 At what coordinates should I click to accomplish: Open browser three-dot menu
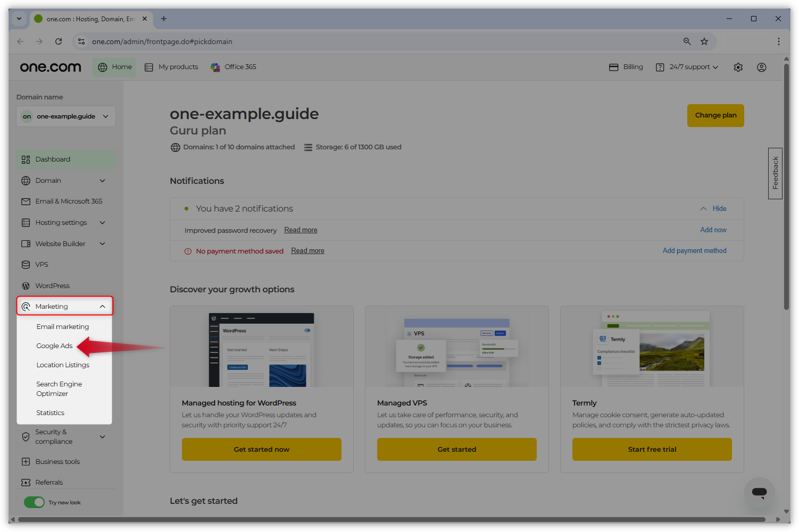[778, 41]
